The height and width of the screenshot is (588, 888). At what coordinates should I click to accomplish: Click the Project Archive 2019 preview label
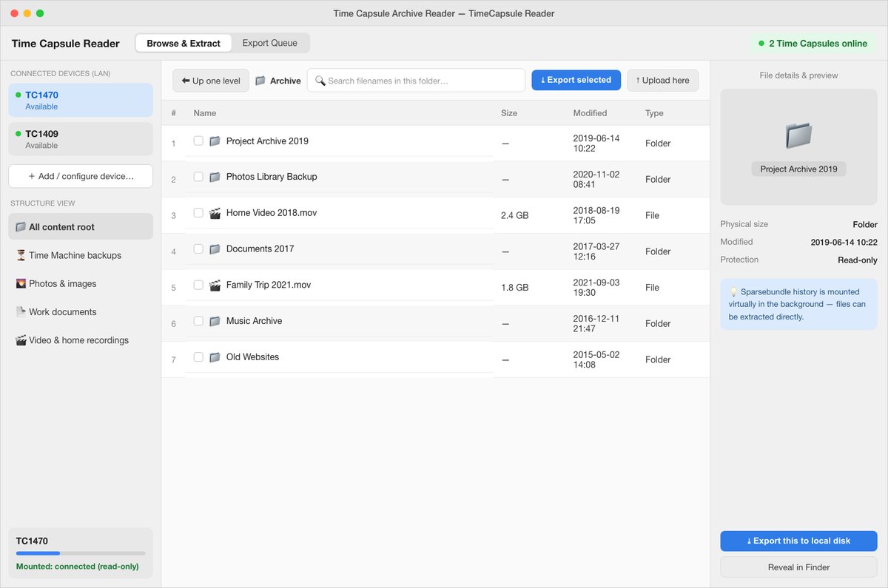[798, 169]
